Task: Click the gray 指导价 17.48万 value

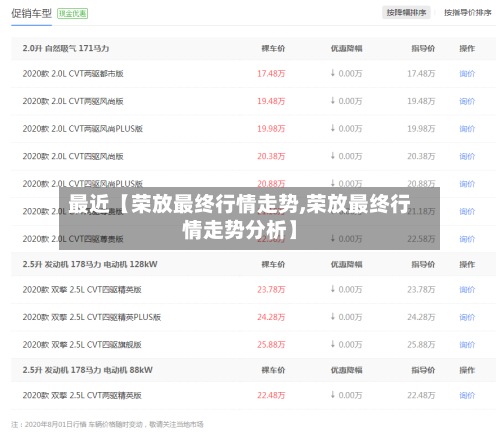Action: point(421,74)
